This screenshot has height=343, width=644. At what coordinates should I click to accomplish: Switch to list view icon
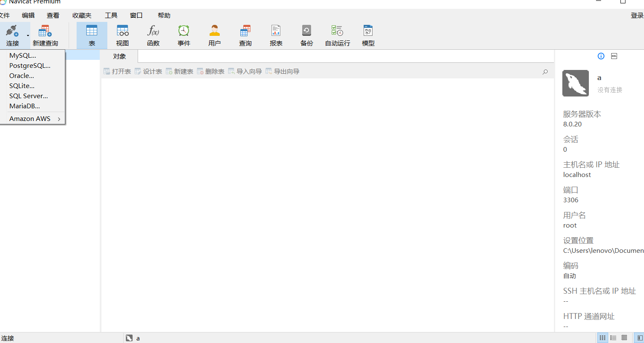point(602,338)
